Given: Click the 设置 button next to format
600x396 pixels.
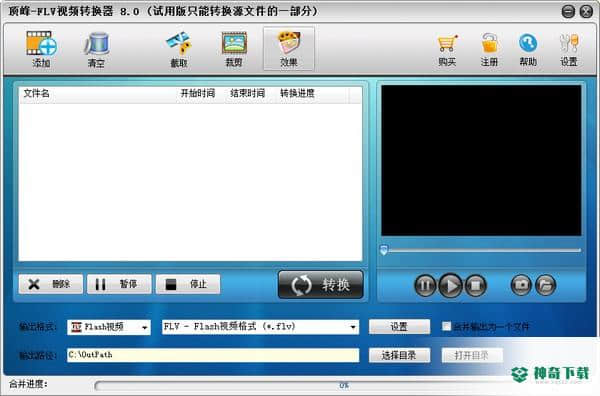Looking at the screenshot, I should pos(399,327).
